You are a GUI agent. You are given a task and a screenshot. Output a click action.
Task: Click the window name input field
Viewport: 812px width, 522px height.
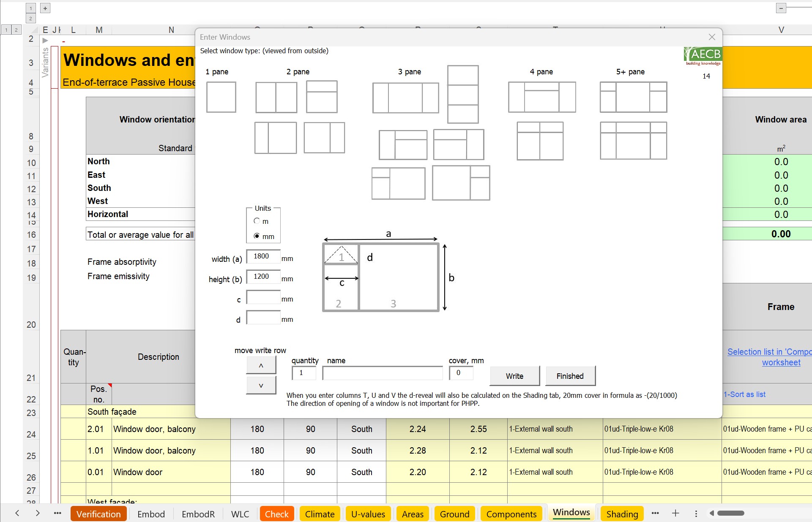click(x=382, y=373)
